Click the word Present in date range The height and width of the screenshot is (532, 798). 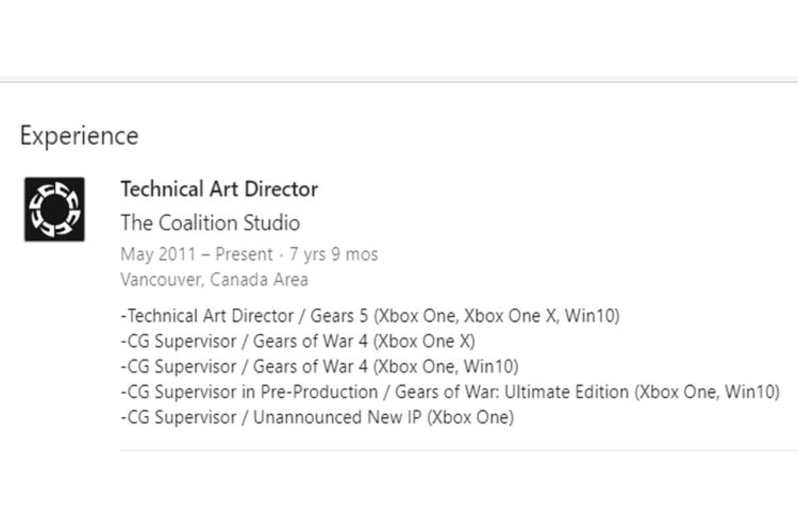pos(244,254)
